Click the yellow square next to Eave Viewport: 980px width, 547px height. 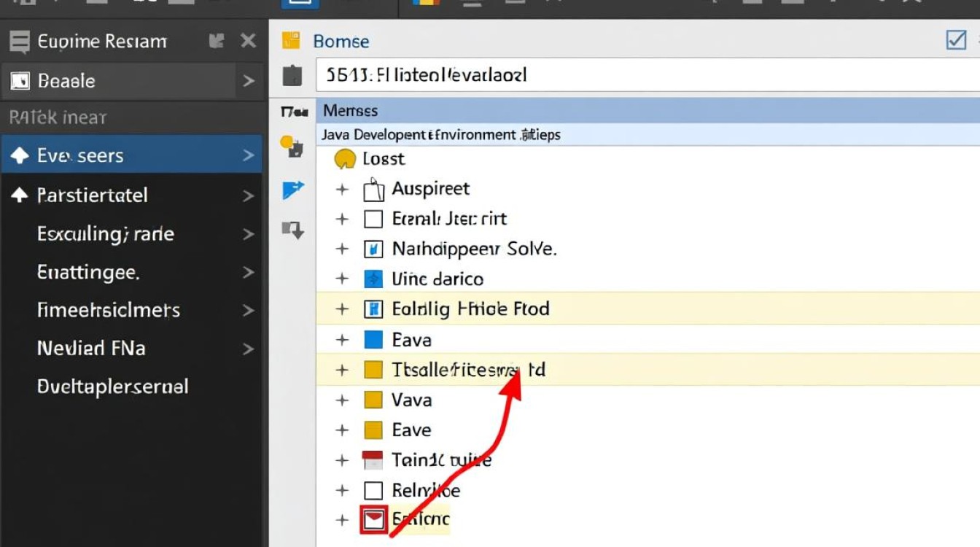click(373, 430)
